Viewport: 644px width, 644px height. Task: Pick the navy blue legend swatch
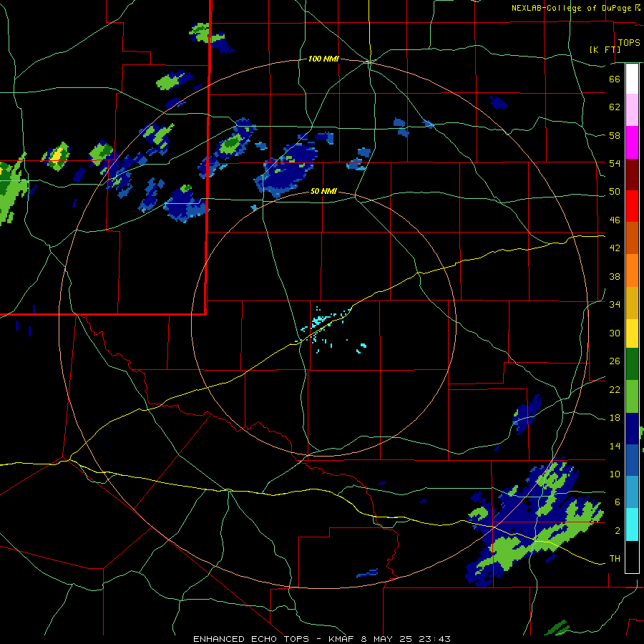click(632, 429)
